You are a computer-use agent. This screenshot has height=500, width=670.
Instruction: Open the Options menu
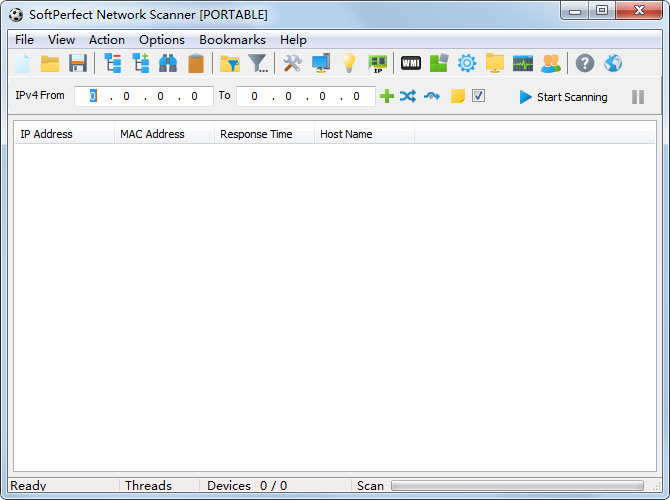(x=162, y=40)
